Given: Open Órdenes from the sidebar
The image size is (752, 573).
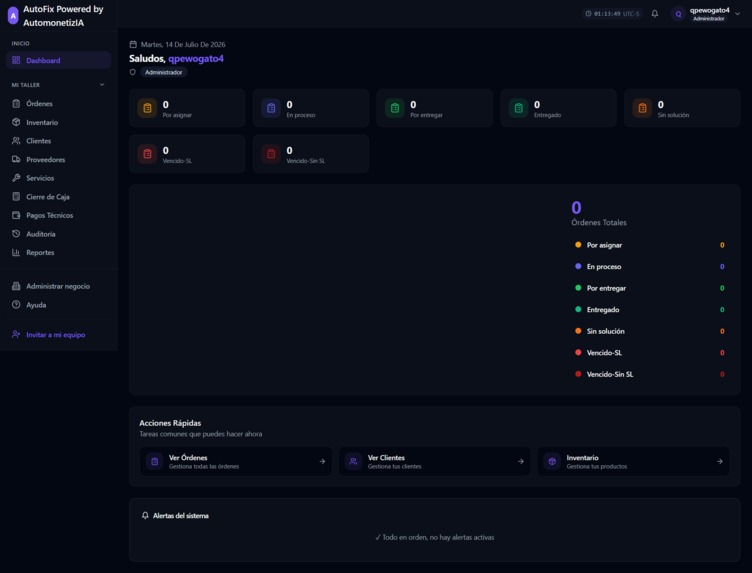Looking at the screenshot, I should tap(59, 104).
